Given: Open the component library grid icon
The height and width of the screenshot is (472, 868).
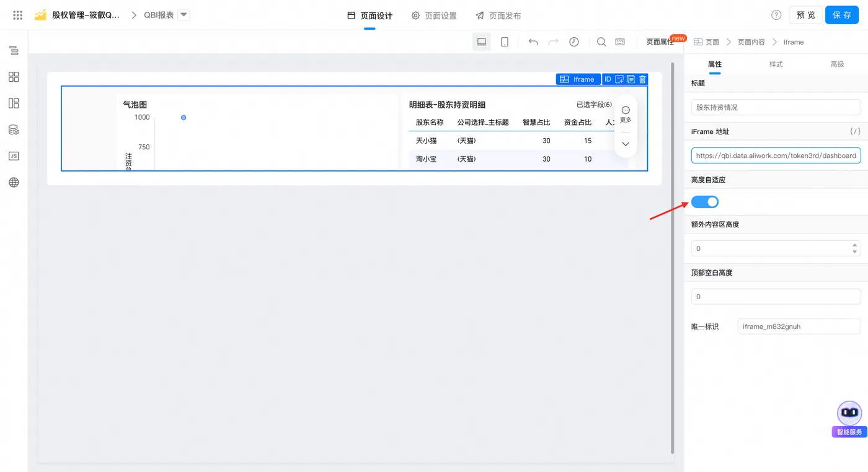Looking at the screenshot, I should coord(14,77).
